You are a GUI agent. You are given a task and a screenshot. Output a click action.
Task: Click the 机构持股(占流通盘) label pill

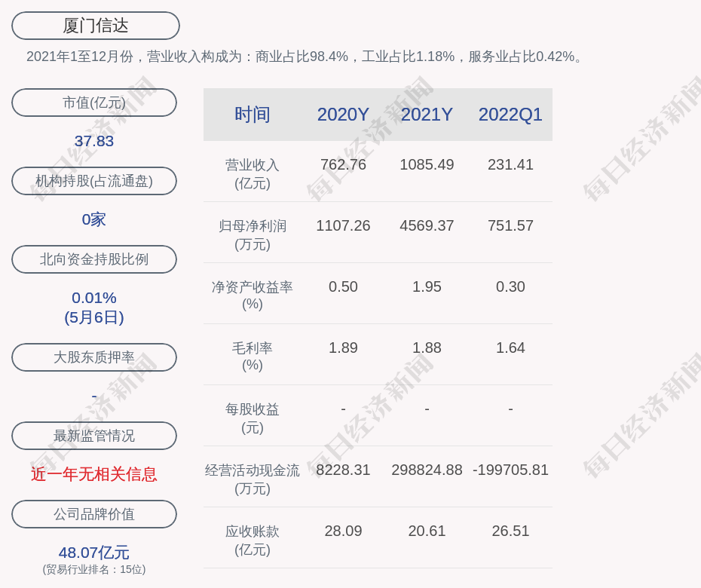coord(94,181)
